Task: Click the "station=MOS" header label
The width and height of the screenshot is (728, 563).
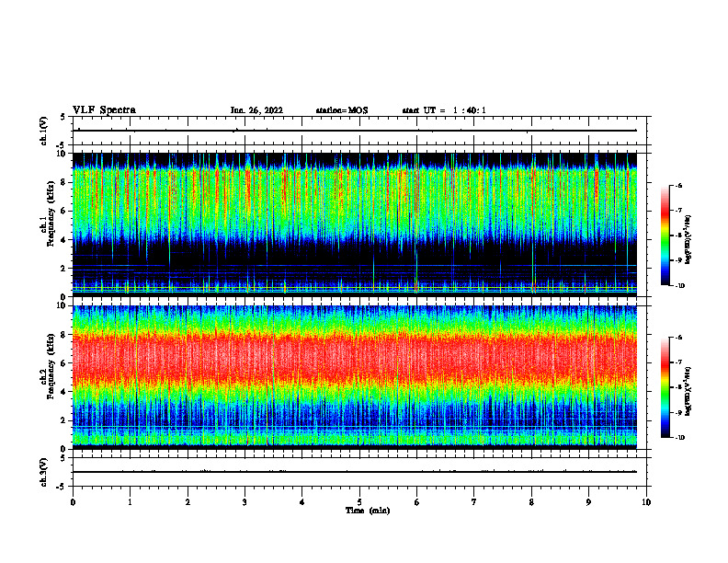Action: click(342, 110)
